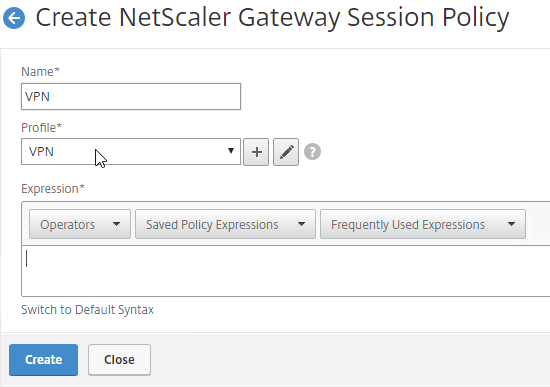Switch to Default Syntax link

coord(87,310)
